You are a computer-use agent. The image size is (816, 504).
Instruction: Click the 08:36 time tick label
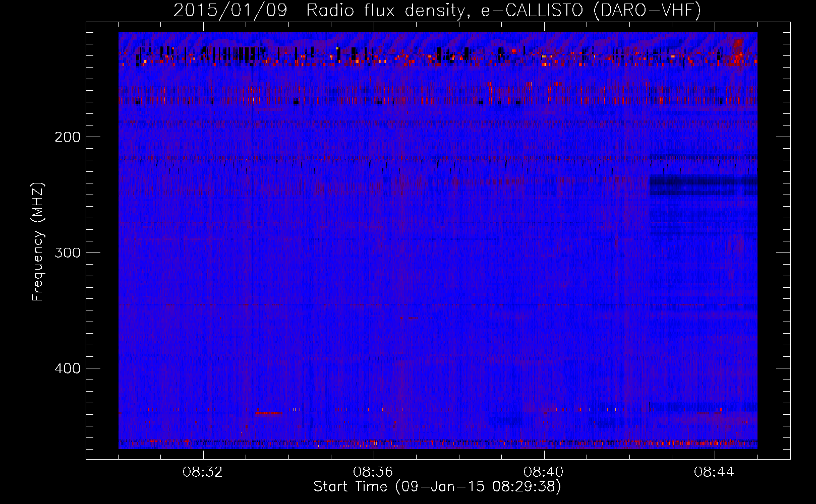pyautogui.click(x=373, y=472)
